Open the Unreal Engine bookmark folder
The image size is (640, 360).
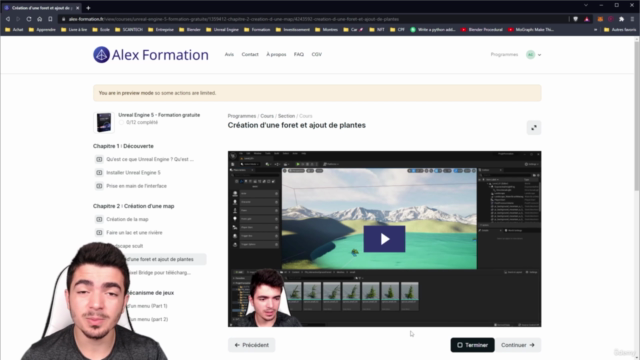[222, 30]
